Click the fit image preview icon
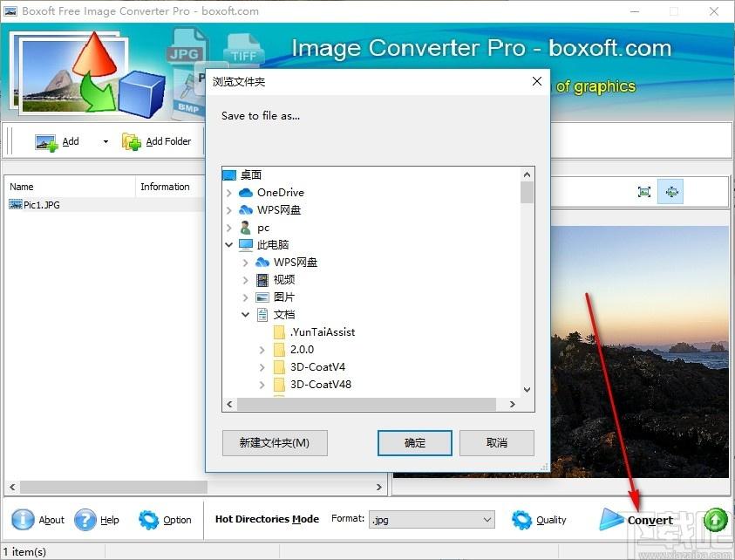 coord(644,191)
